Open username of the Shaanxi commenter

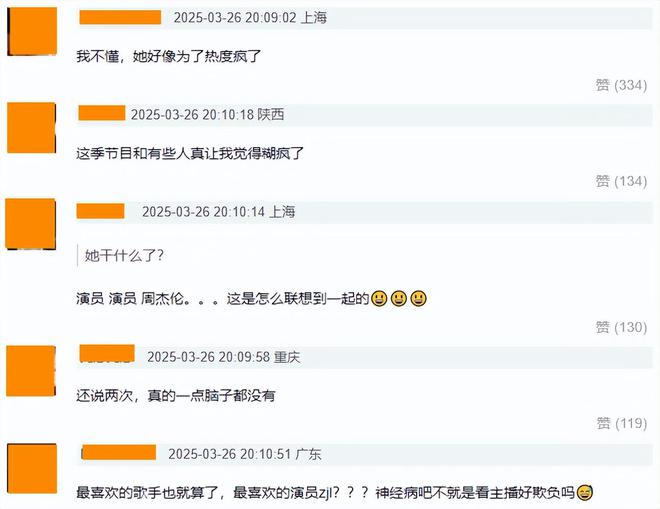click(102, 113)
